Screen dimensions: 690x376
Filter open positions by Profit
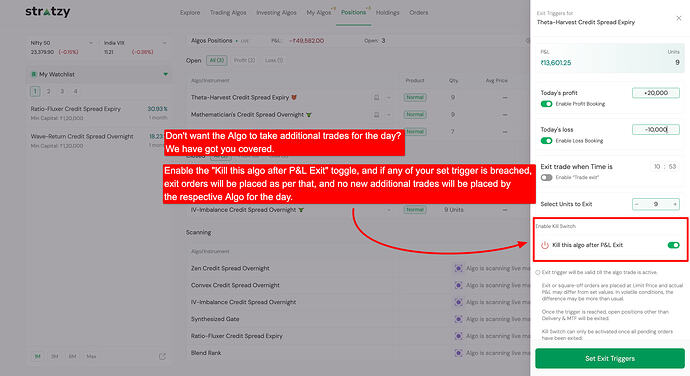click(x=245, y=60)
